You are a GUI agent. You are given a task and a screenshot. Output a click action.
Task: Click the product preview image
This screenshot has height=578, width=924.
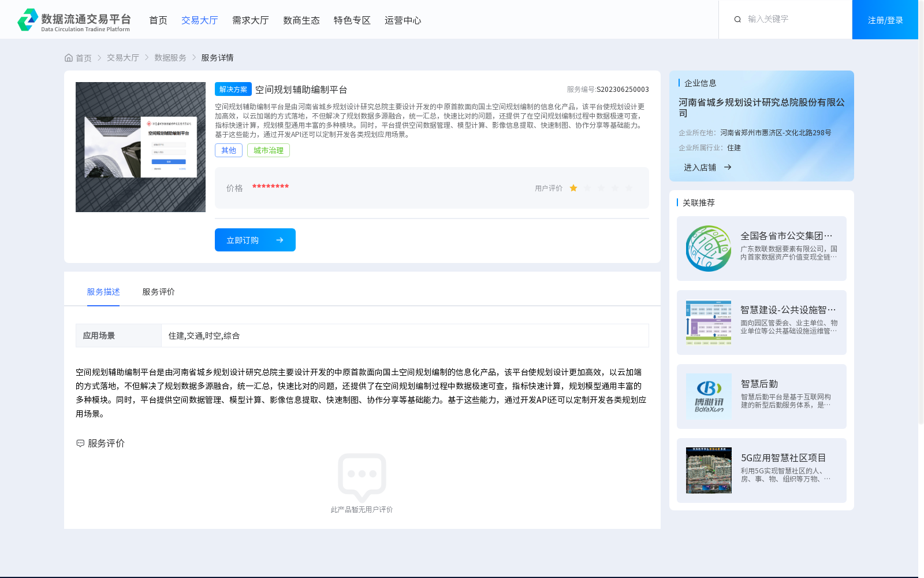click(140, 147)
